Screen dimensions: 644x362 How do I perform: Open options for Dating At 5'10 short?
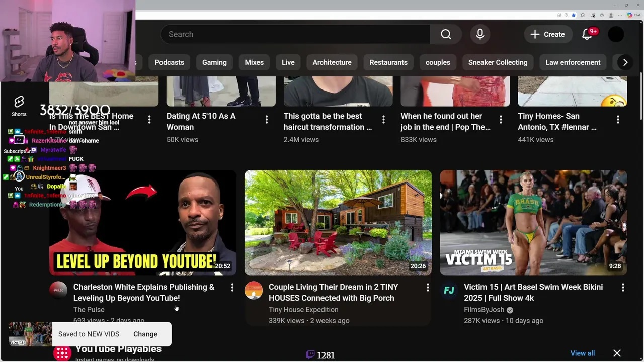(266, 119)
